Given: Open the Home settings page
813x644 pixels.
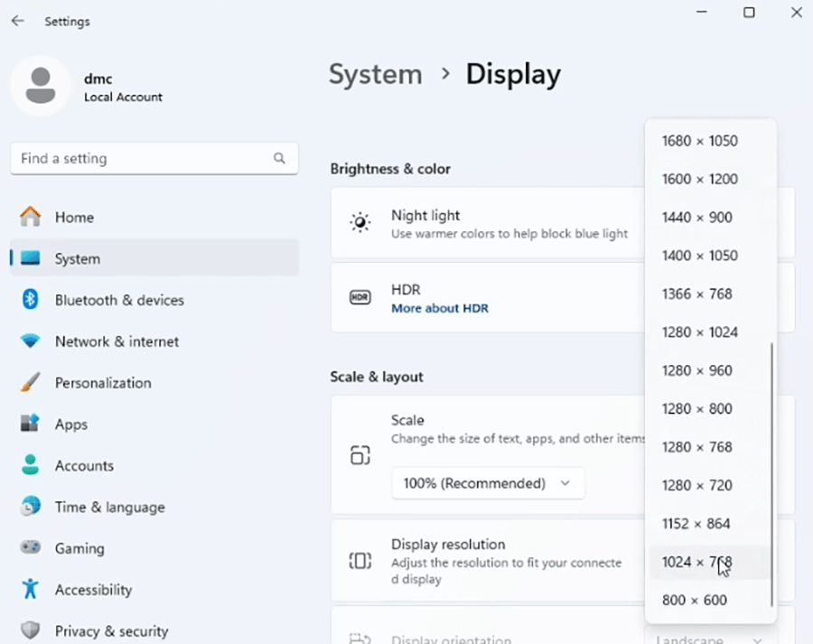Looking at the screenshot, I should pos(154,217).
